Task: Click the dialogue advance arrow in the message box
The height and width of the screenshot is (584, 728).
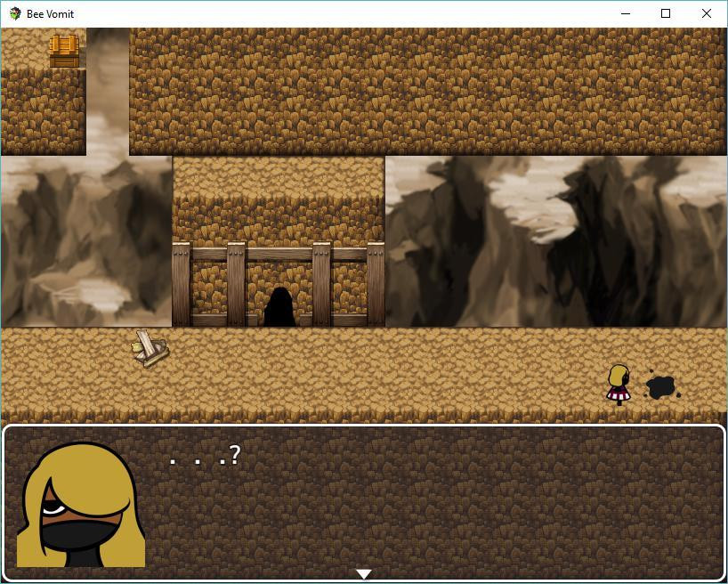Action: 363,574
